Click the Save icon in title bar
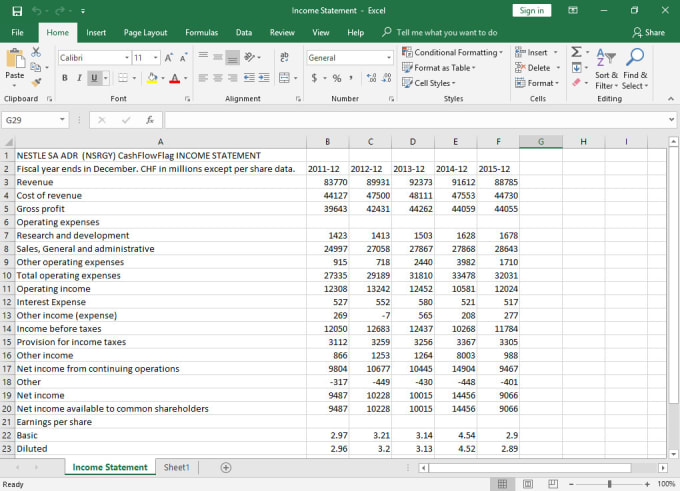 17,11
